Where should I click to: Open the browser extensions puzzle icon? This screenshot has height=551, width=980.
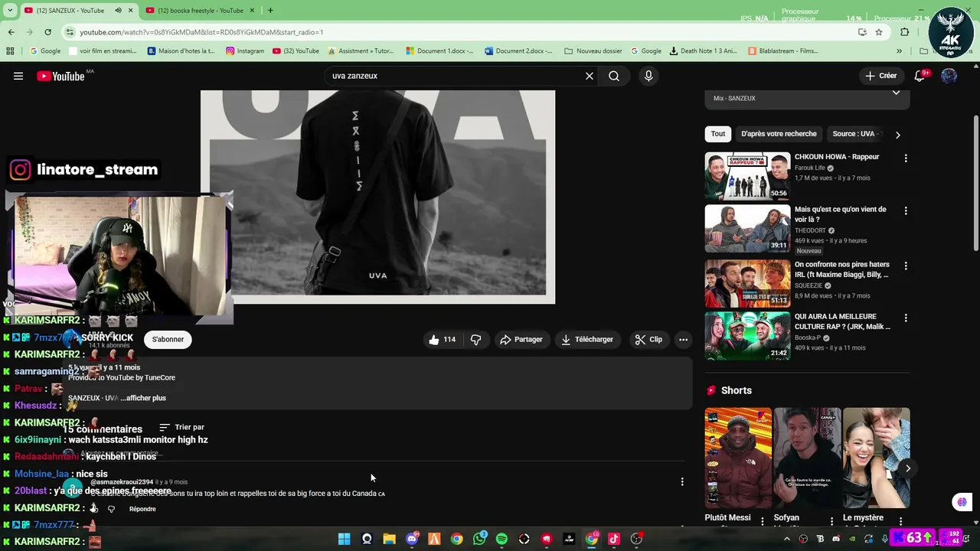tap(904, 32)
